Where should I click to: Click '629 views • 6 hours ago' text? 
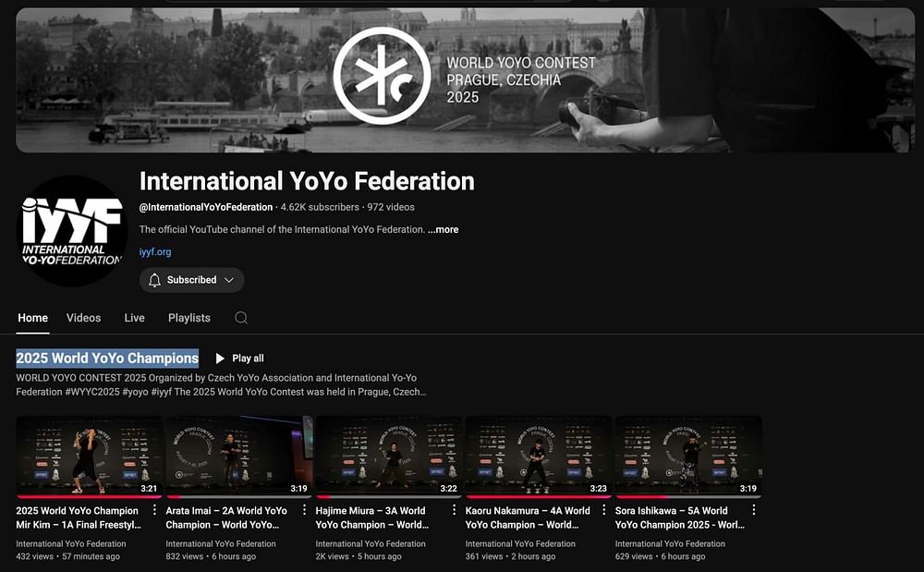tap(660, 556)
